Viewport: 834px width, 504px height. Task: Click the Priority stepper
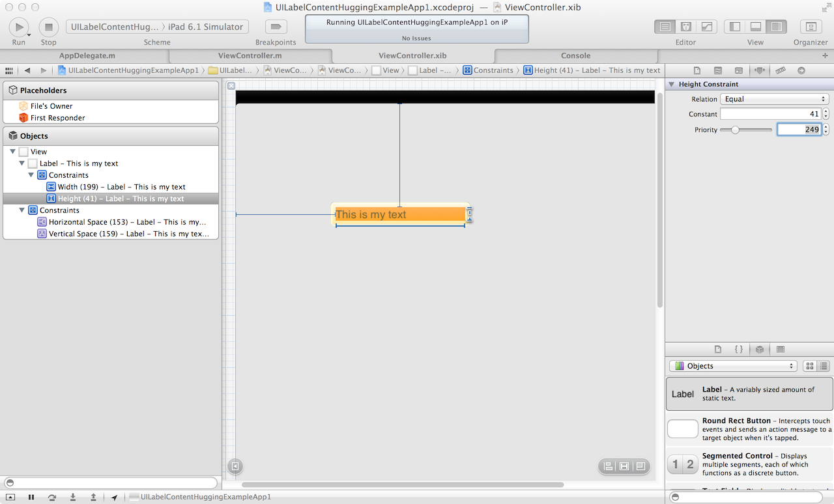(826, 130)
